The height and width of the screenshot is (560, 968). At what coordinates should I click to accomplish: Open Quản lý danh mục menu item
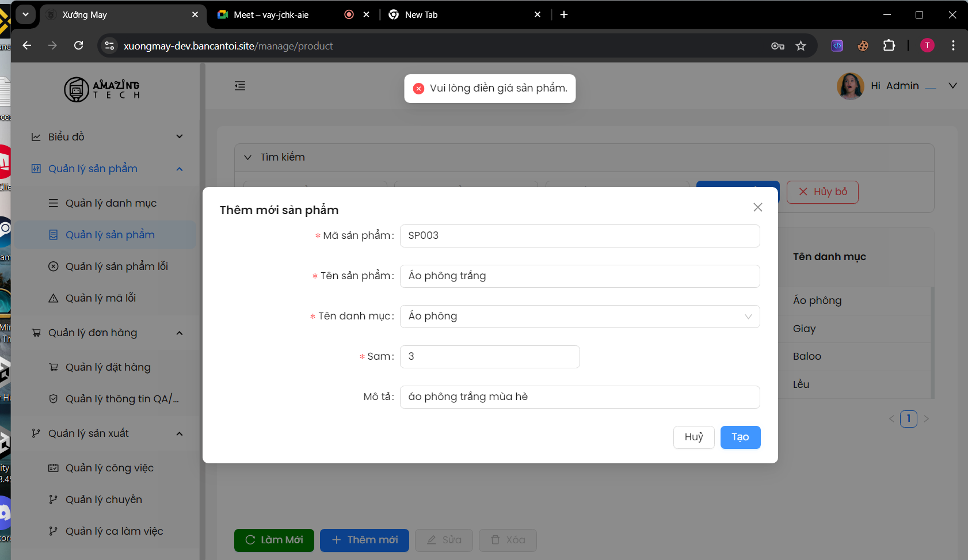click(x=110, y=203)
